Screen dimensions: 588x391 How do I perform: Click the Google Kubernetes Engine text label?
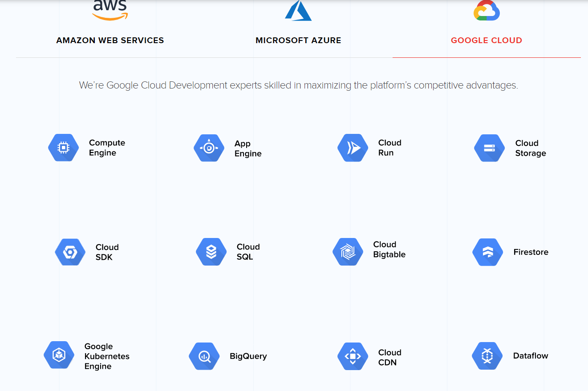pos(107,356)
